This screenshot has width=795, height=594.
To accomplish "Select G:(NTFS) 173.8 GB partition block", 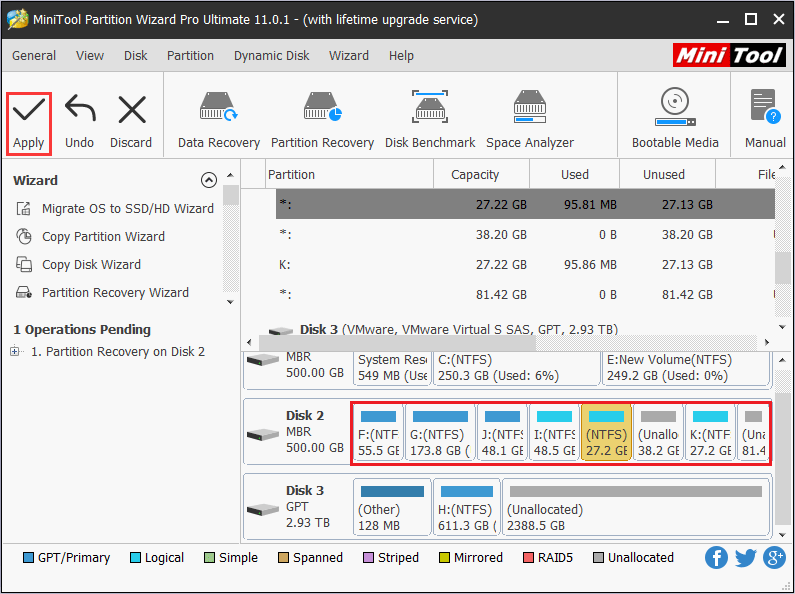I will (440, 432).
